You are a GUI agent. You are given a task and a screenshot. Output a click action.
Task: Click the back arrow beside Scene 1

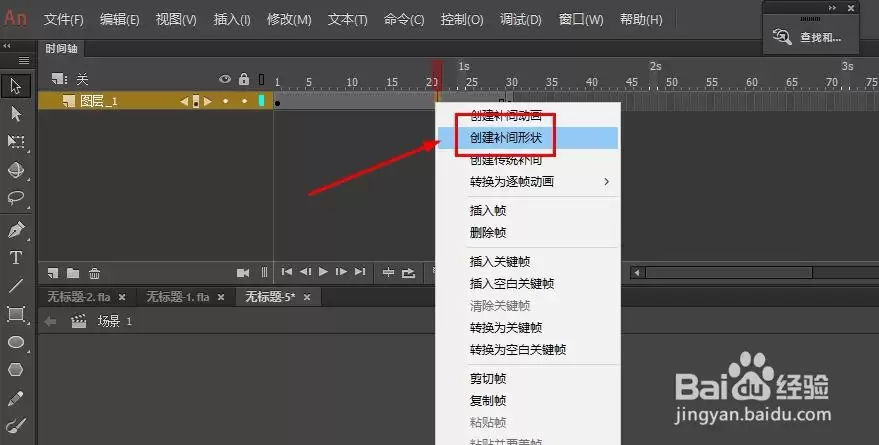click(x=50, y=322)
